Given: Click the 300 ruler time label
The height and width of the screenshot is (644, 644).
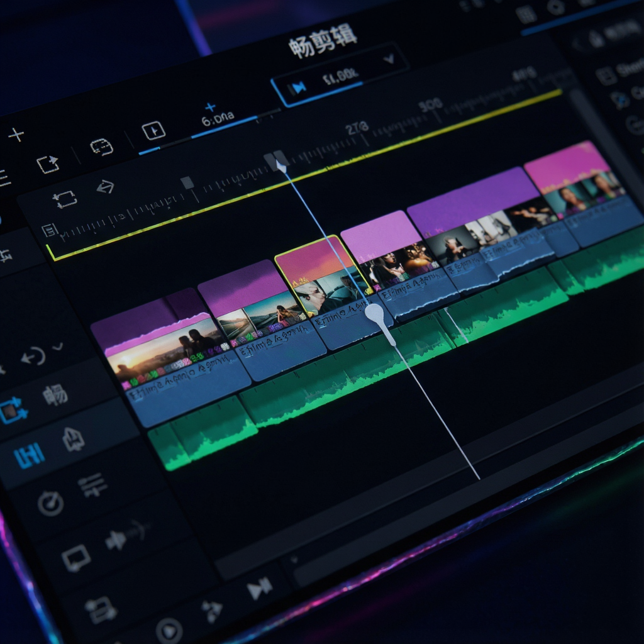Looking at the screenshot, I should pyautogui.click(x=430, y=105).
